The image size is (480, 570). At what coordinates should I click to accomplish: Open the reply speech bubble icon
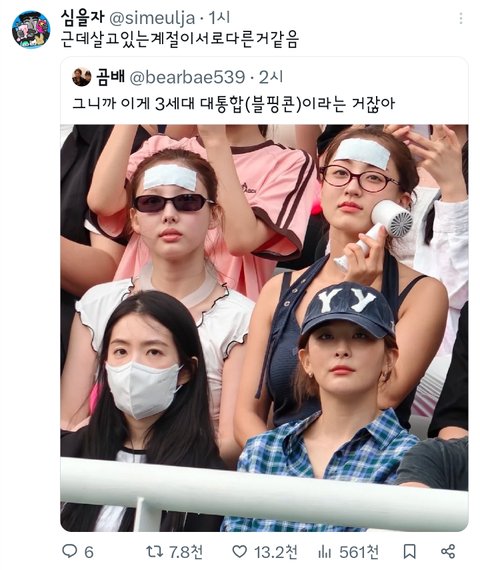(69, 551)
